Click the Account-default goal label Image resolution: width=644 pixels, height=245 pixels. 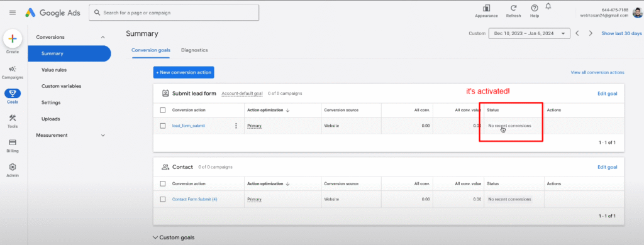242,93
